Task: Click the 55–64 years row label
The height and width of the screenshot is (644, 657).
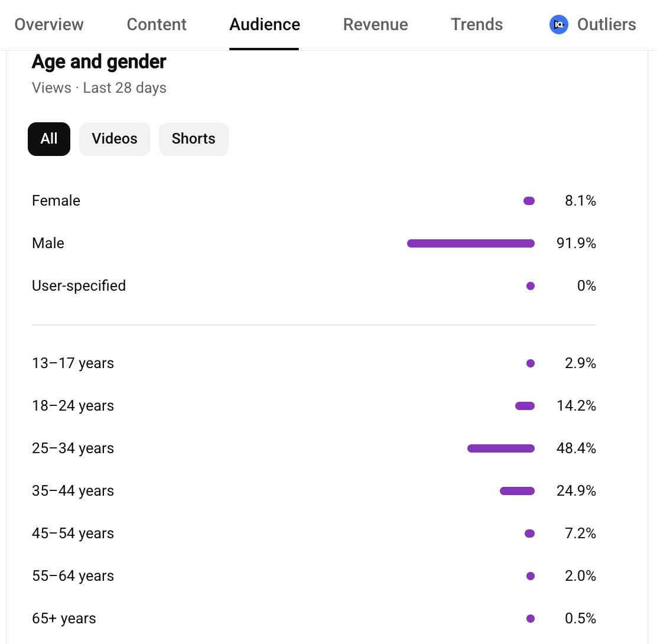Action: pos(73,575)
